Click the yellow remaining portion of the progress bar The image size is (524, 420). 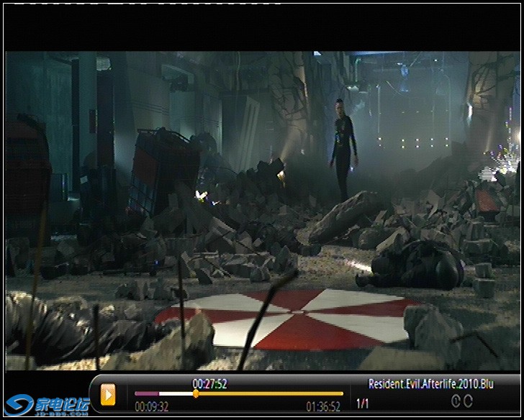[271, 393]
